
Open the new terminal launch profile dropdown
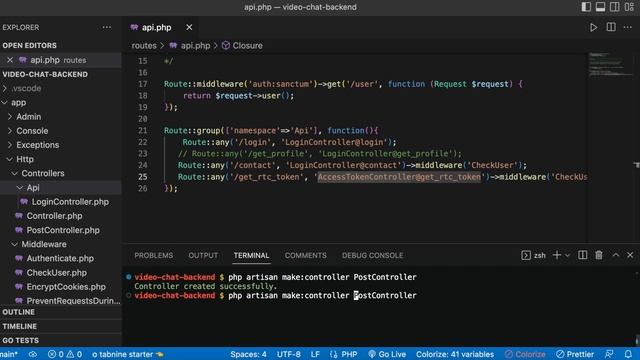click(x=567, y=256)
